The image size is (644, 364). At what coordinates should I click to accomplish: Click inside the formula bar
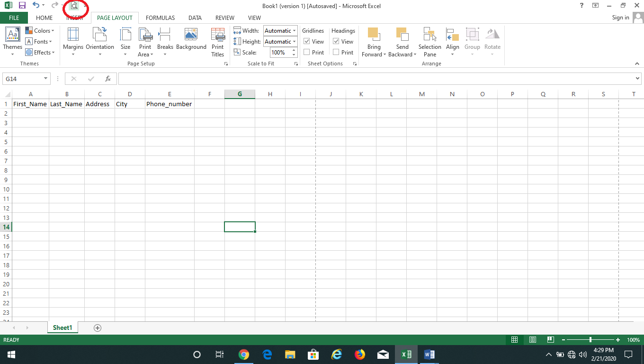pyautogui.click(x=331, y=78)
